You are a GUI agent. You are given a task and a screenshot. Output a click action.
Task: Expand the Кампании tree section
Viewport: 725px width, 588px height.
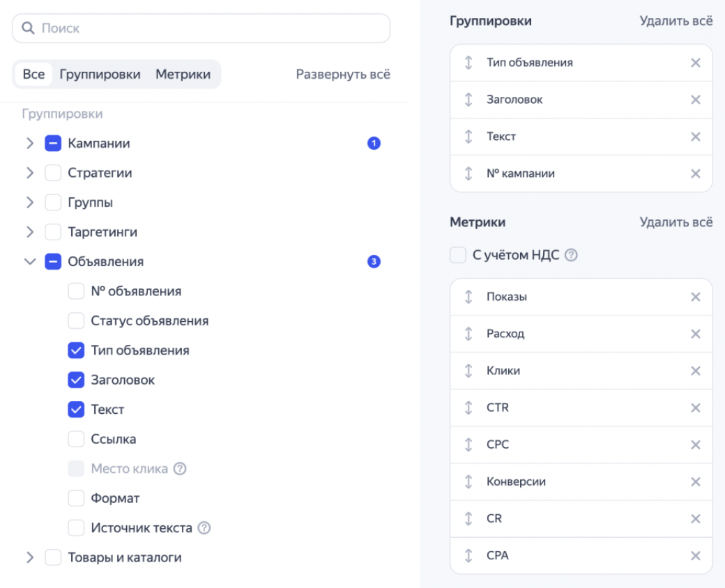(x=30, y=144)
